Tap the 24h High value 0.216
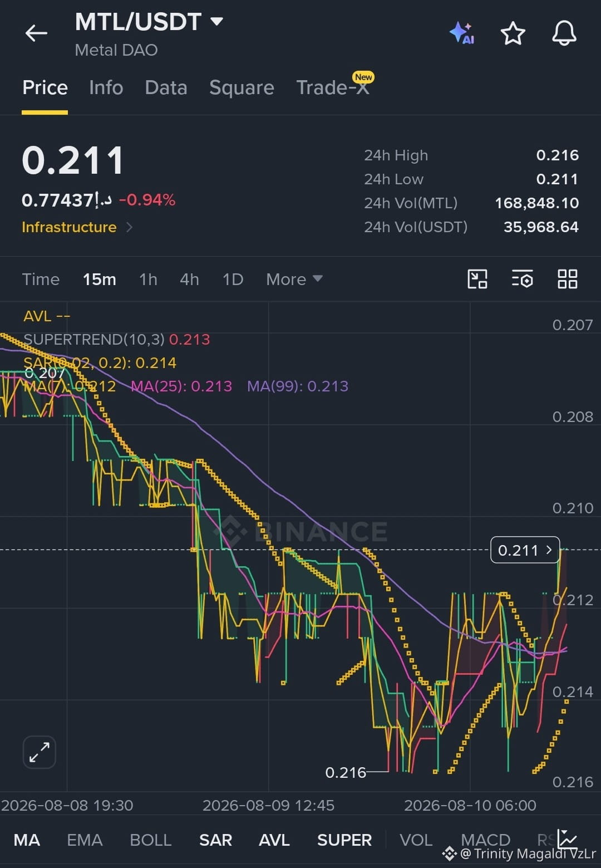The image size is (601, 868). click(x=558, y=155)
